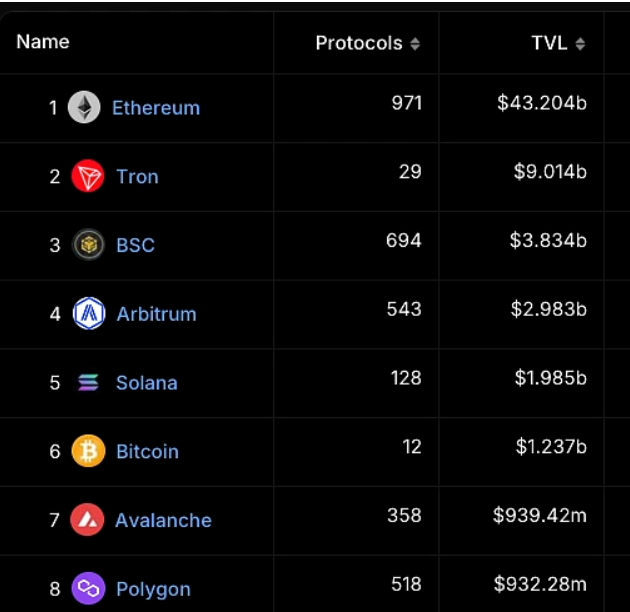Image resolution: width=630 pixels, height=612 pixels.
Task: Click the red Tron logo icon
Action: (88, 176)
